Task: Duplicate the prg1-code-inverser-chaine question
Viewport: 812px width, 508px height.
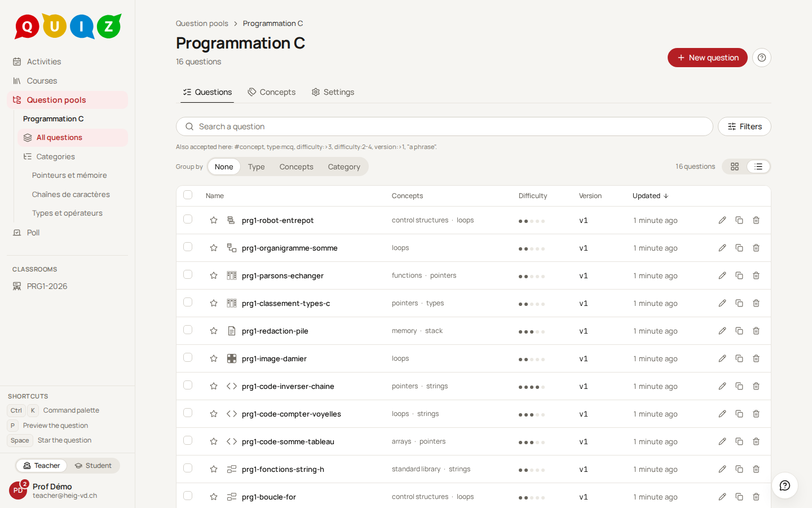Action: point(739,386)
